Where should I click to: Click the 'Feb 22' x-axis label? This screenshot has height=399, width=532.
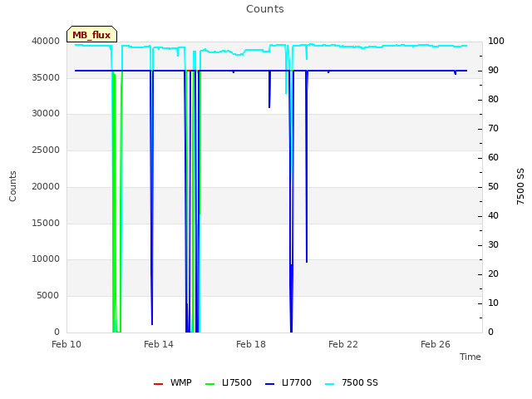coord(343,344)
